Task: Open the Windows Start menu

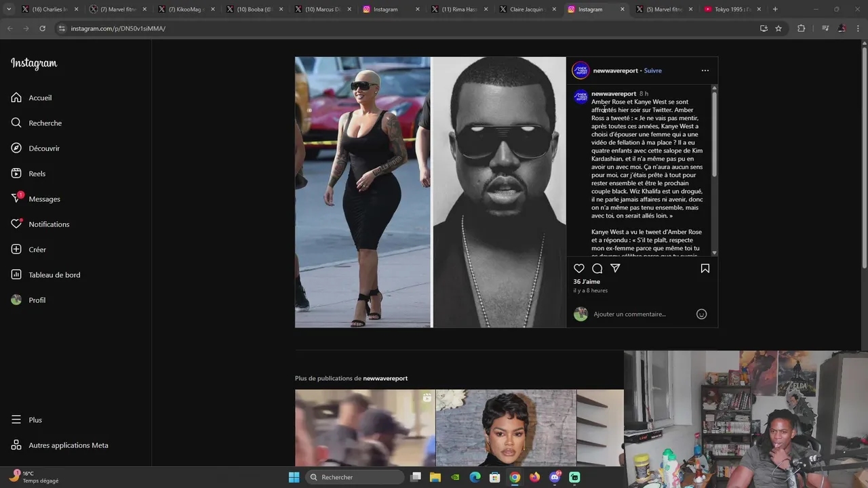Action: coord(294,477)
